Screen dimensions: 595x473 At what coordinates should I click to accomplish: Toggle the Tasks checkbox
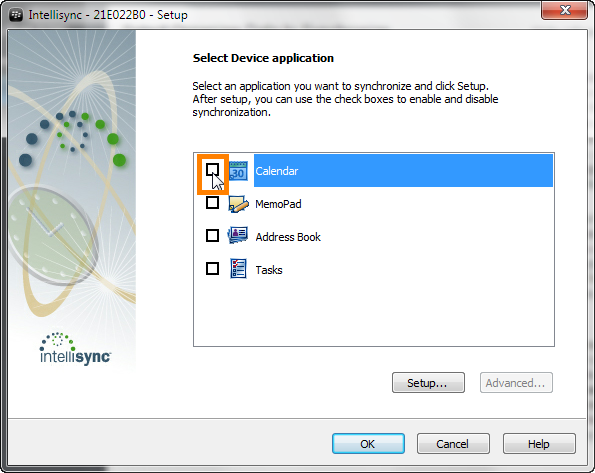click(x=212, y=269)
